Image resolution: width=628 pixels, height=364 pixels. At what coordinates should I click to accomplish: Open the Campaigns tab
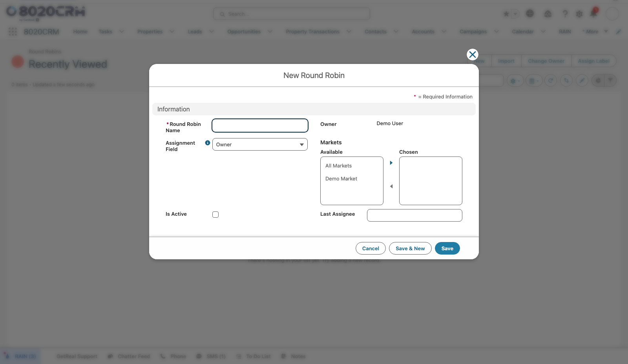coord(473,31)
